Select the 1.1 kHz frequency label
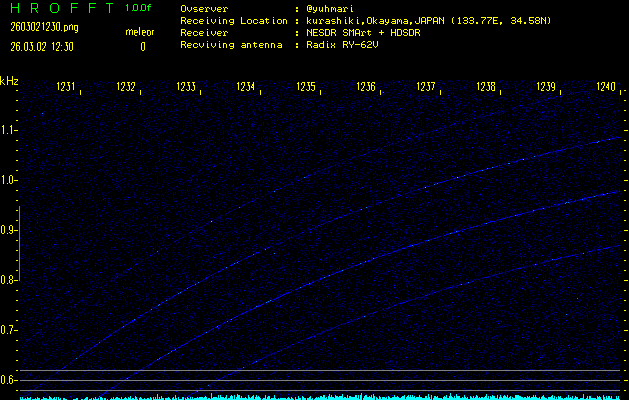The height and width of the screenshot is (400, 629). click(9, 130)
